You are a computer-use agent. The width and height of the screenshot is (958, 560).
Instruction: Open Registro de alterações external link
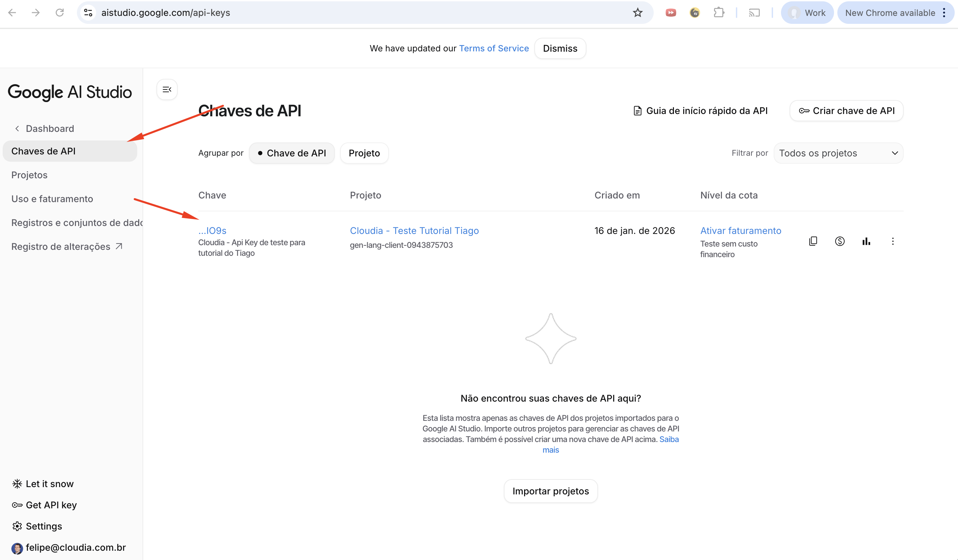pyautogui.click(x=67, y=247)
